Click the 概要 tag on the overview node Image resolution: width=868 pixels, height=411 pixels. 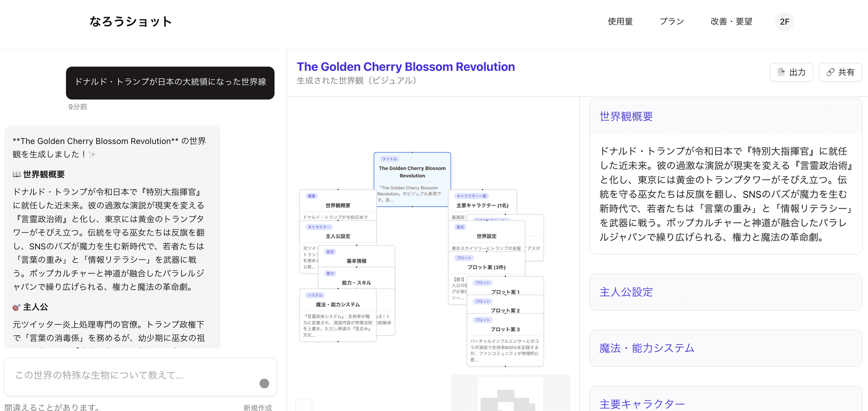point(312,196)
